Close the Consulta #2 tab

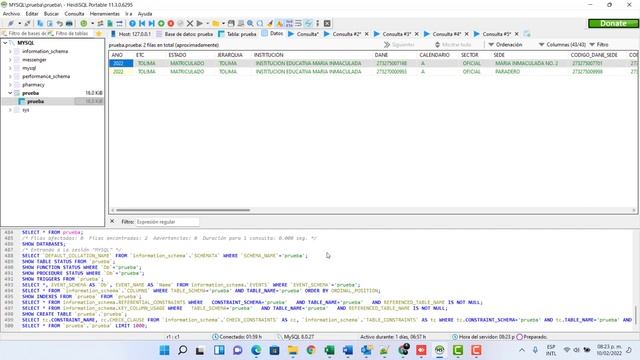pos(367,34)
